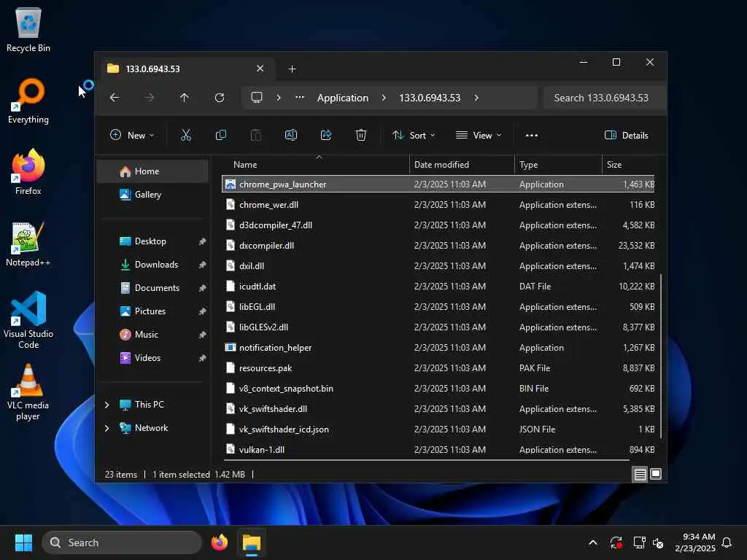The width and height of the screenshot is (747, 560).
Task: Open the View dropdown menu
Action: (x=479, y=135)
